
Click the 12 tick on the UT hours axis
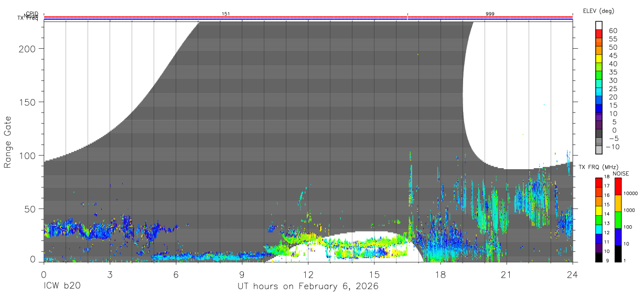tap(308, 274)
